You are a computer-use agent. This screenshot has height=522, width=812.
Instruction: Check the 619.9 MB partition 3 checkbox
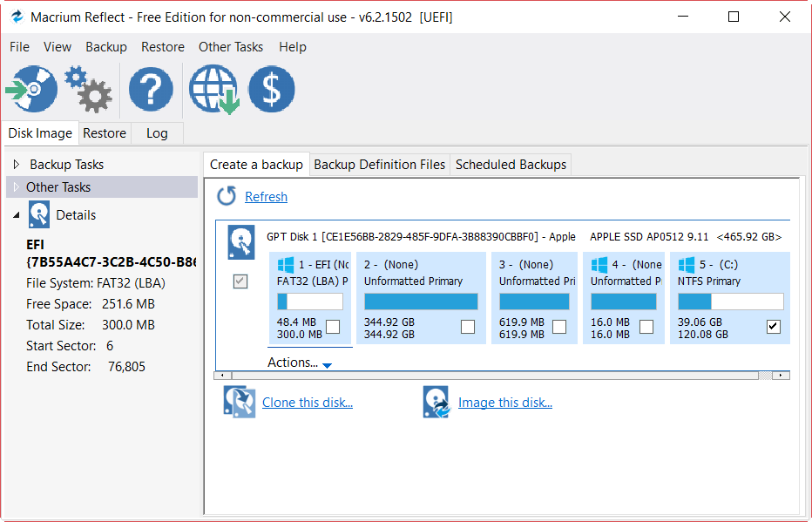(x=559, y=327)
